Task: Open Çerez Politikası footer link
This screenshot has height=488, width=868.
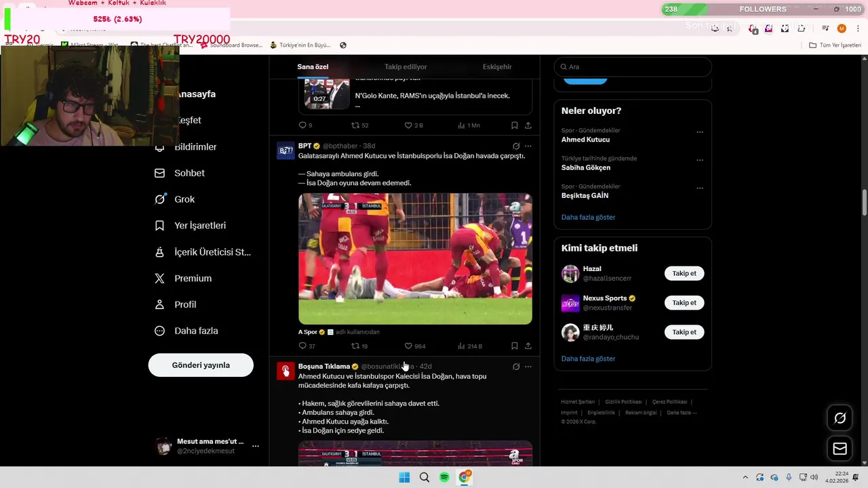Action: (669, 402)
